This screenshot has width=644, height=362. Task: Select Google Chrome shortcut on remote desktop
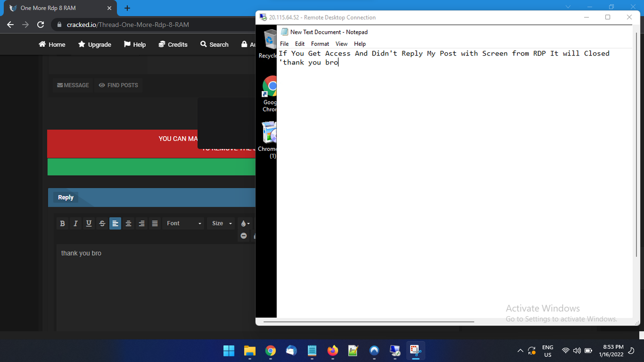pyautogui.click(x=269, y=94)
